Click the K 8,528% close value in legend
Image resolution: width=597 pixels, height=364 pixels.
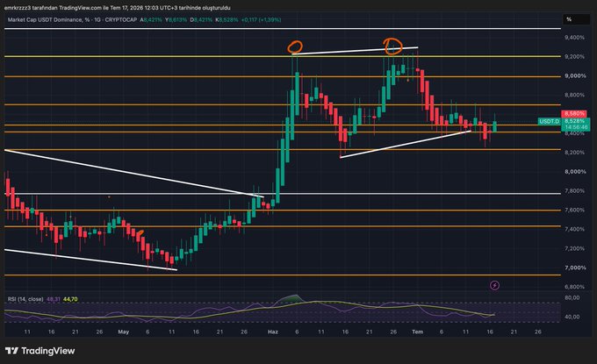coord(227,20)
